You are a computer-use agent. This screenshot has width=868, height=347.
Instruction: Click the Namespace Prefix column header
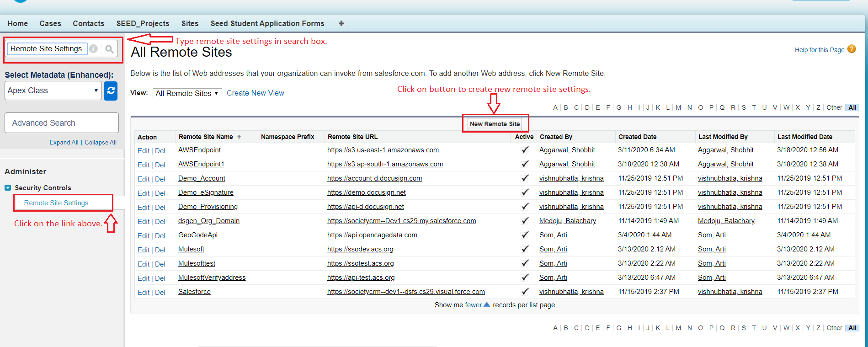tap(288, 137)
